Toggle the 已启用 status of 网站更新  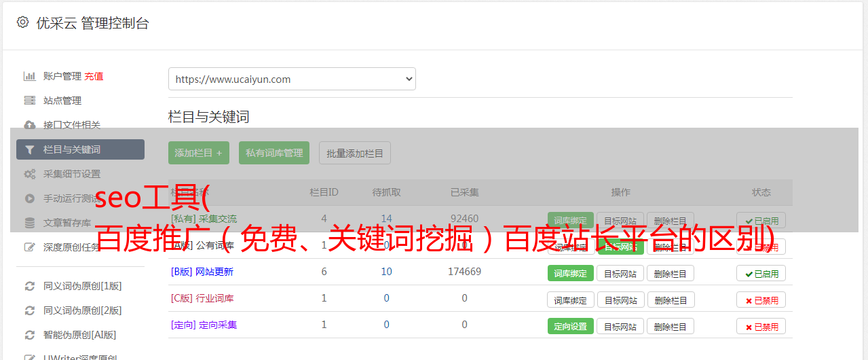(761, 274)
